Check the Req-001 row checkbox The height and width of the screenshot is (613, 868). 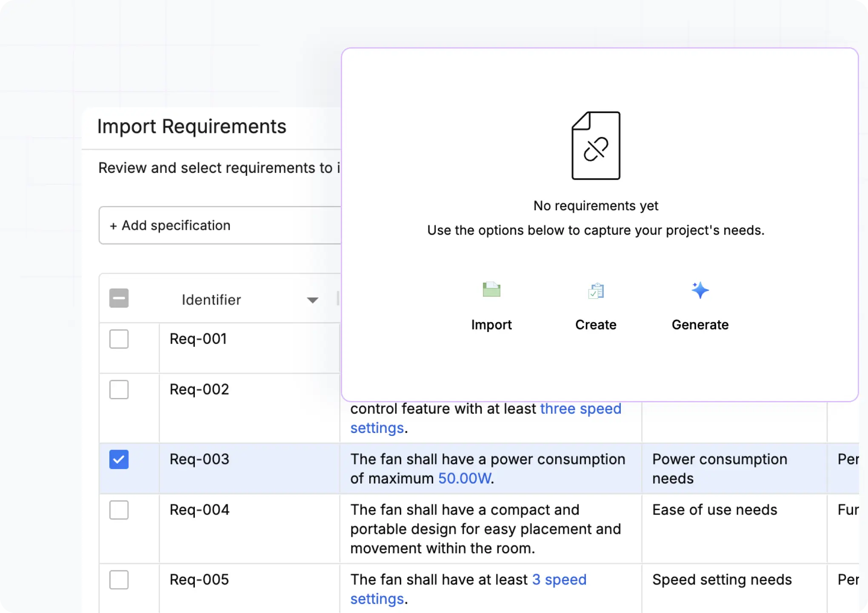[119, 339]
